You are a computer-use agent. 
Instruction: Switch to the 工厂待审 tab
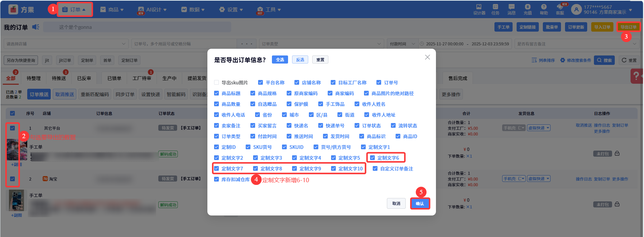point(142,78)
